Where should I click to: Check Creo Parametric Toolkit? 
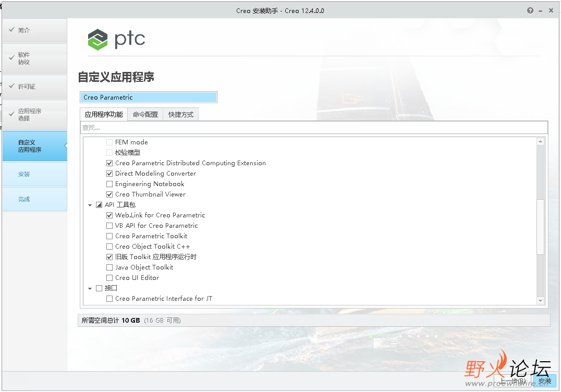109,236
